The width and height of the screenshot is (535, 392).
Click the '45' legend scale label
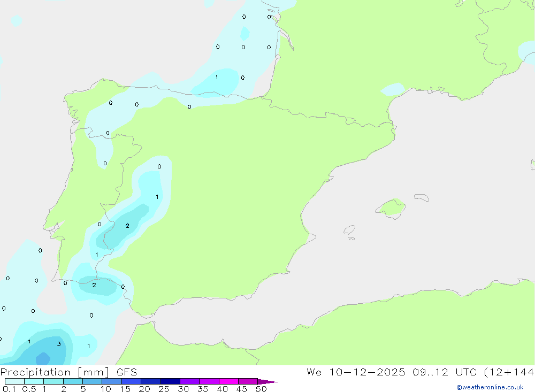point(242,389)
